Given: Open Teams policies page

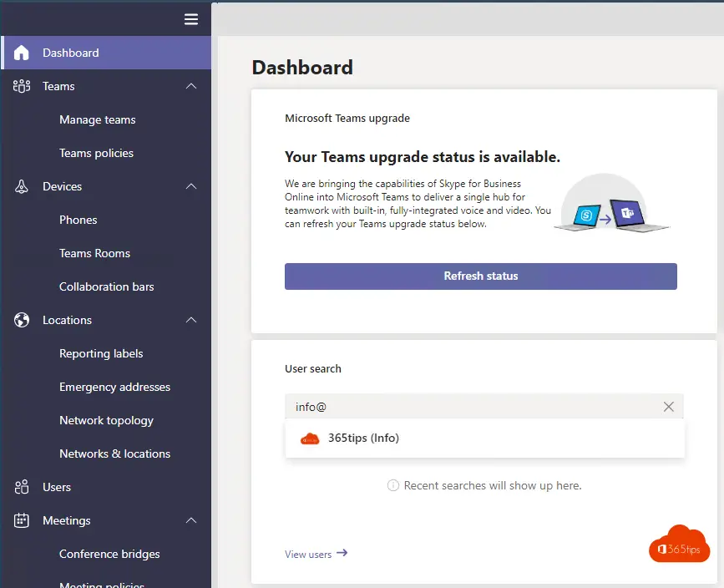Looking at the screenshot, I should [96, 153].
